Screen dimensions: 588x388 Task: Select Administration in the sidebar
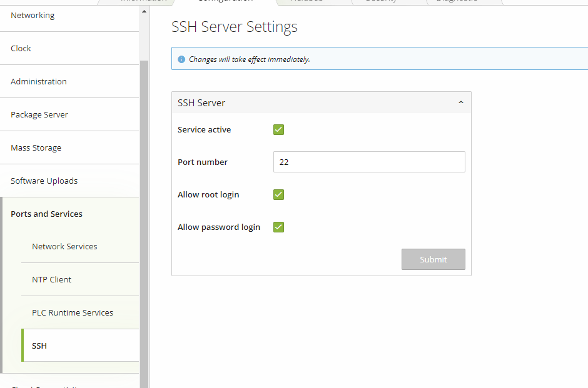pos(69,81)
